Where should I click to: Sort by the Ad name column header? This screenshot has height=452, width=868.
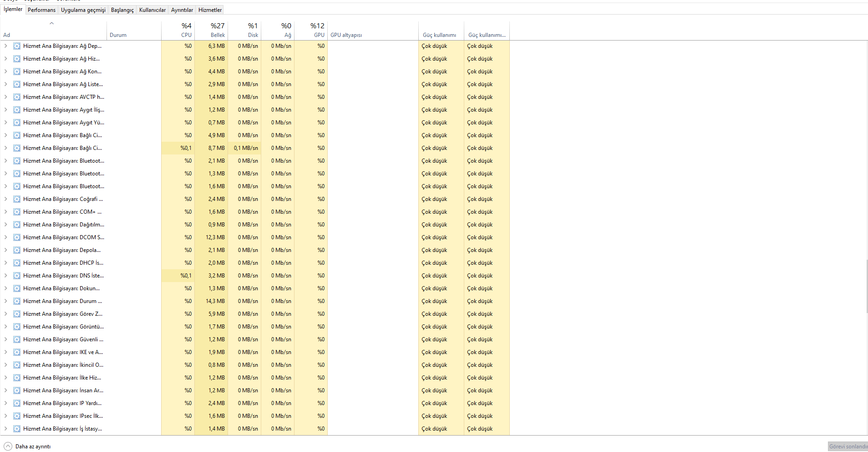coord(54,31)
